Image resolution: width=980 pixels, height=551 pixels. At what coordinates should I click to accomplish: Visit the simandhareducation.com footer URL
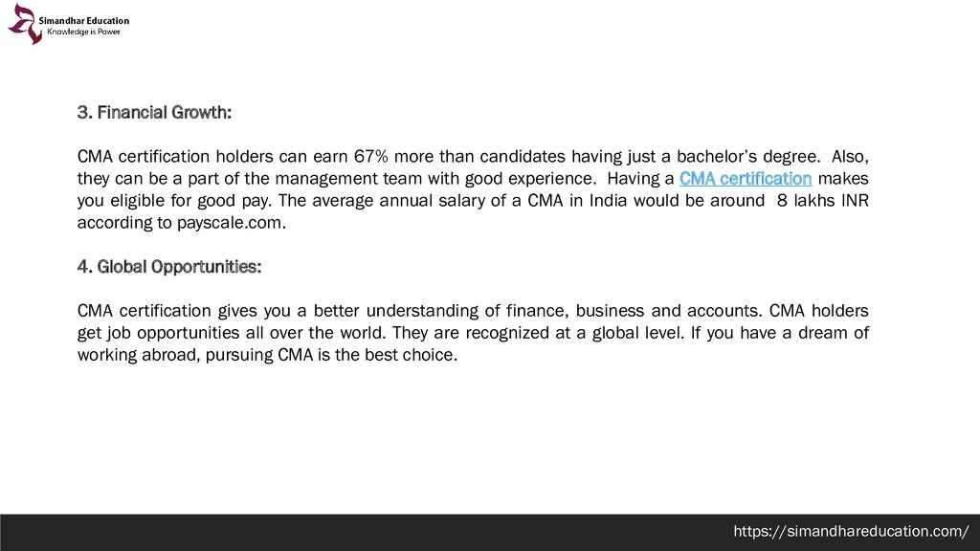[851, 532]
